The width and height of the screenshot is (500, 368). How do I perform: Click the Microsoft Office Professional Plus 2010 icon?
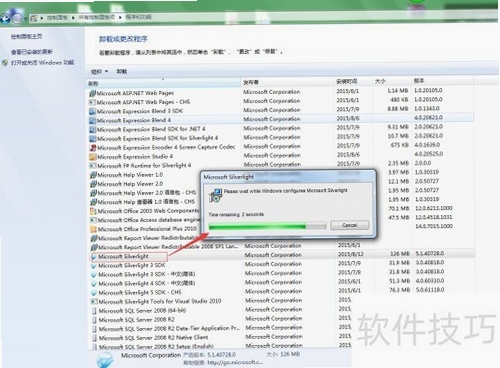[x=93, y=229]
